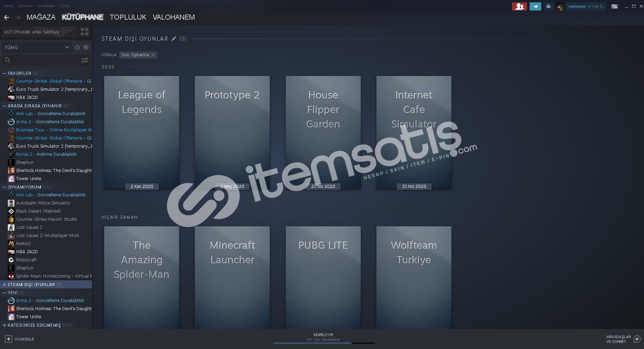Edit the Steam Dışı Oyunlar collection name
Image resolution: width=644 pixels, height=349 pixels.
pos(174,39)
